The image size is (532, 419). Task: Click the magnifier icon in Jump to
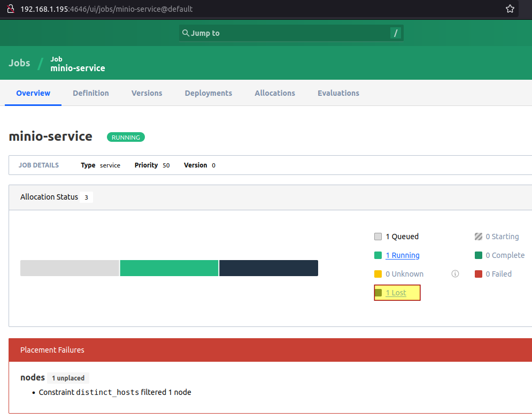(x=186, y=33)
